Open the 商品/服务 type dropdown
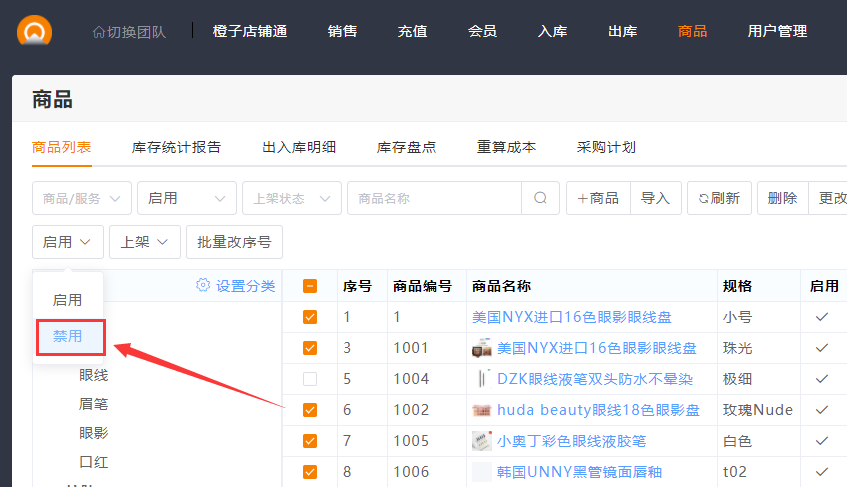Image resolution: width=847 pixels, height=487 pixels. click(82, 198)
